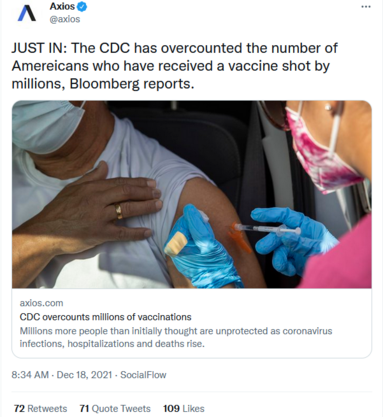Image resolution: width=383 pixels, height=417 pixels.
Task: Click the Dec 18, 2021 date
Action: [x=84, y=375]
